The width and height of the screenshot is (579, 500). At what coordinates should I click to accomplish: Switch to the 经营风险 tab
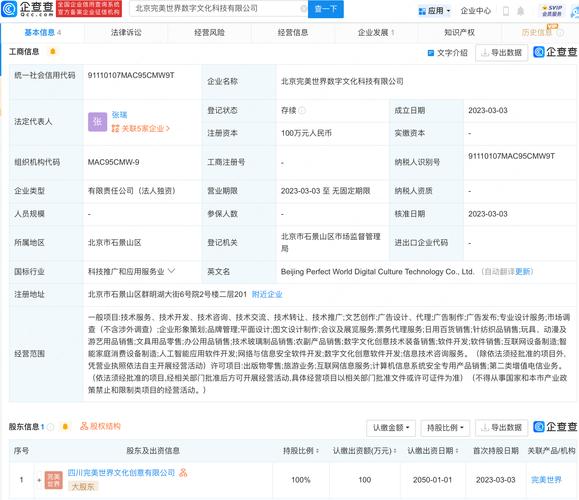coord(209,32)
